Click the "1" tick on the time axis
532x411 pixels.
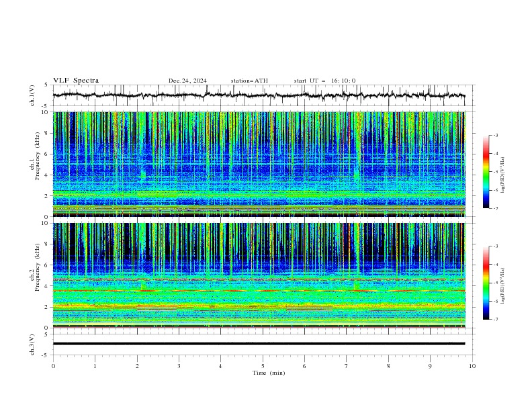pyautogui.click(x=95, y=366)
